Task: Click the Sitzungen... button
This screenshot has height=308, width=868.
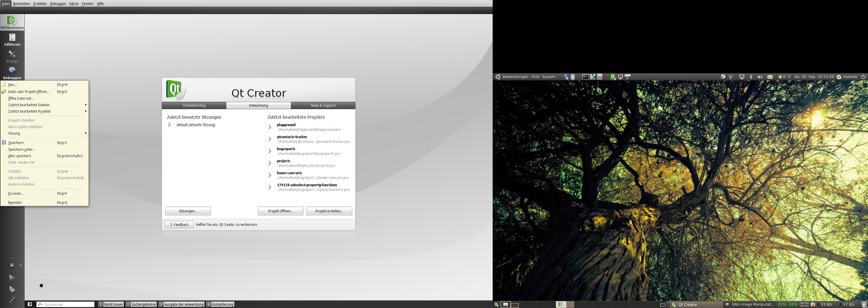Action: tap(188, 211)
